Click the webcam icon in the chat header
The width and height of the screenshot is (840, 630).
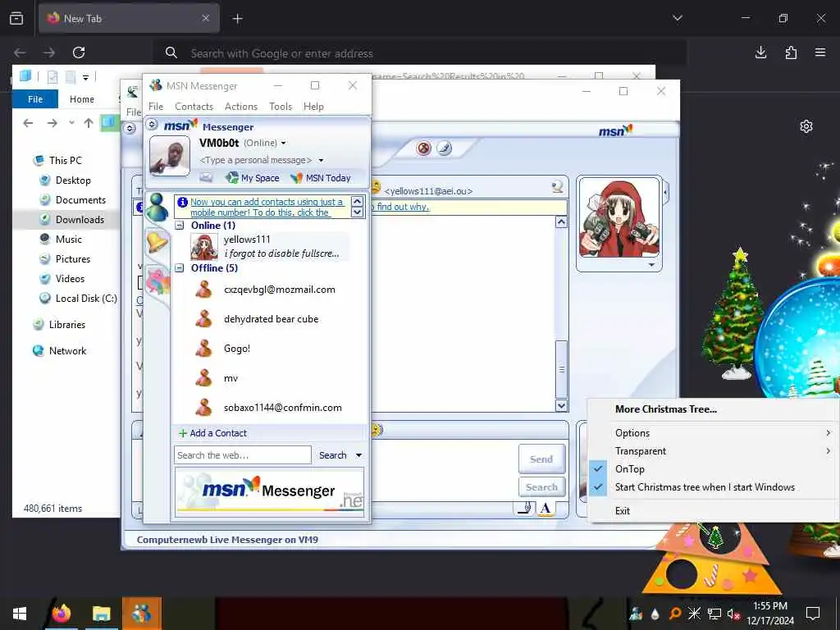(557, 186)
